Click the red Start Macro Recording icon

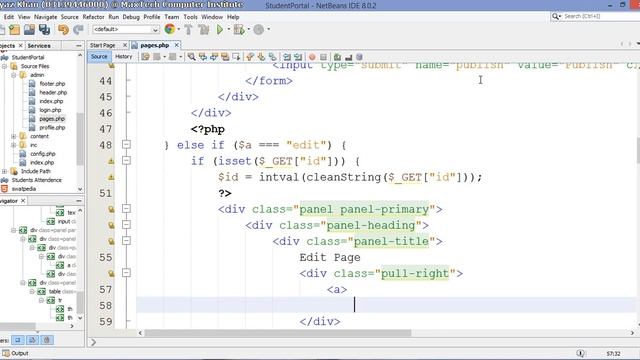[312, 57]
